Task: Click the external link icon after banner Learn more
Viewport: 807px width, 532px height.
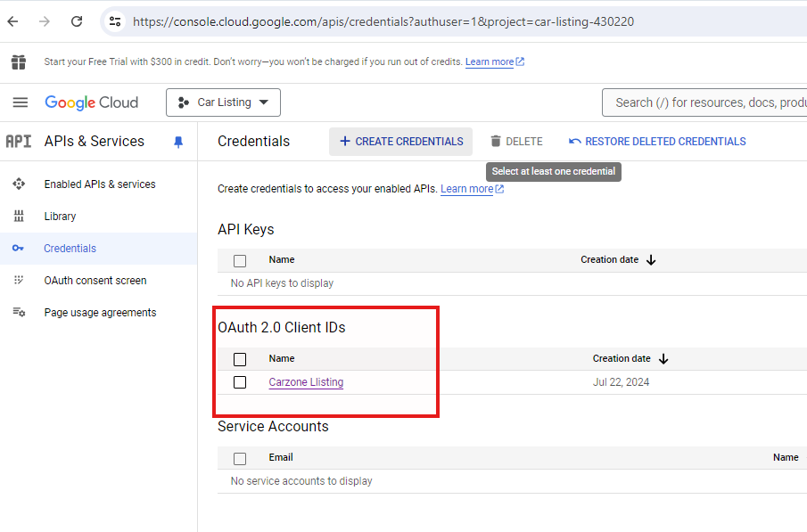Action: [521, 61]
